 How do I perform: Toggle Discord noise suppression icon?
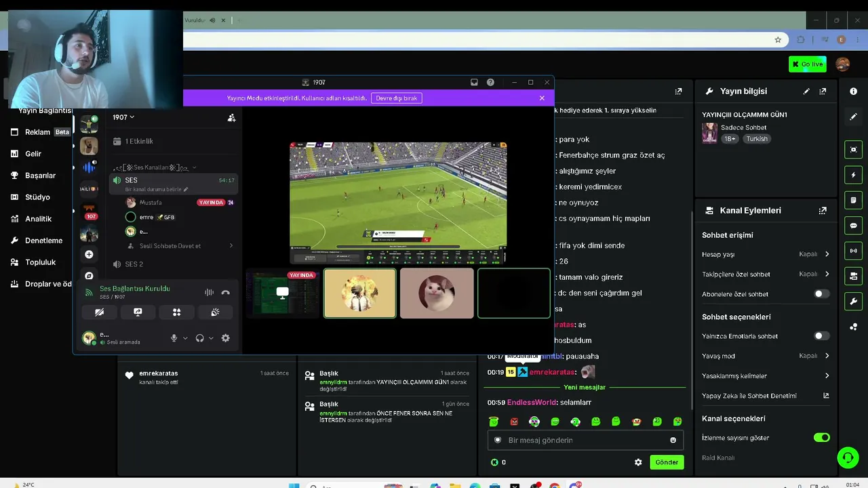[209, 293]
